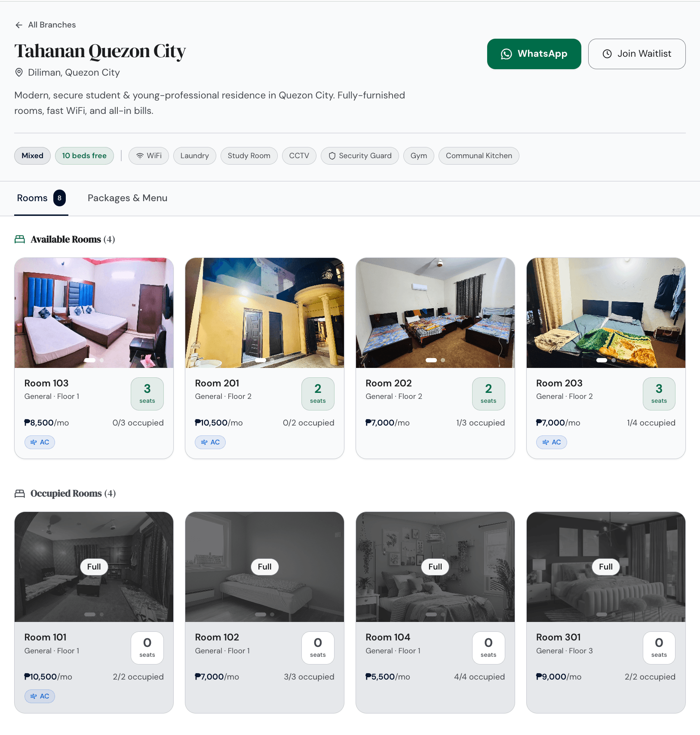The height and width of the screenshot is (735, 700).
Task: Click Room 104 zero seats badge
Action: pyautogui.click(x=488, y=648)
